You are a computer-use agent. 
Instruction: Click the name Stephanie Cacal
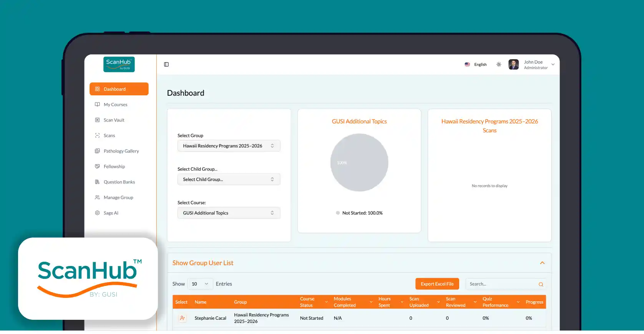[211, 318]
